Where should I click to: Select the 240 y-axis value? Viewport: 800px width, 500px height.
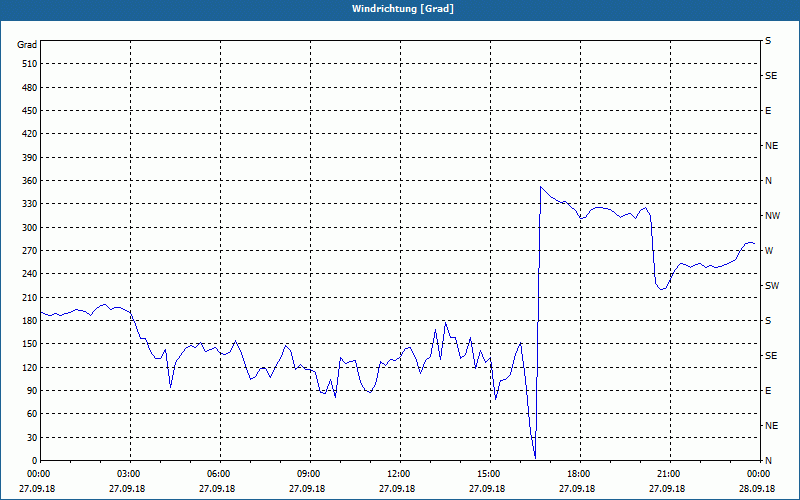click(x=30, y=274)
